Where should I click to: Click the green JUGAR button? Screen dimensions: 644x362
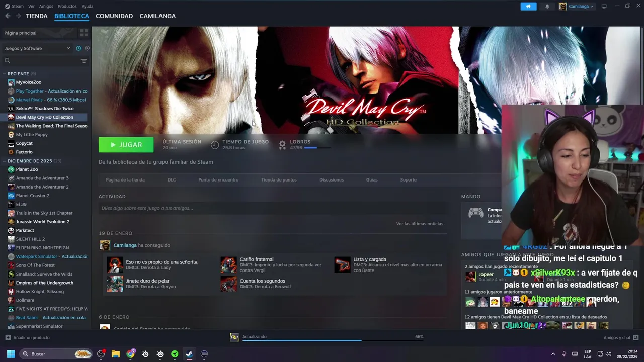pyautogui.click(x=126, y=145)
